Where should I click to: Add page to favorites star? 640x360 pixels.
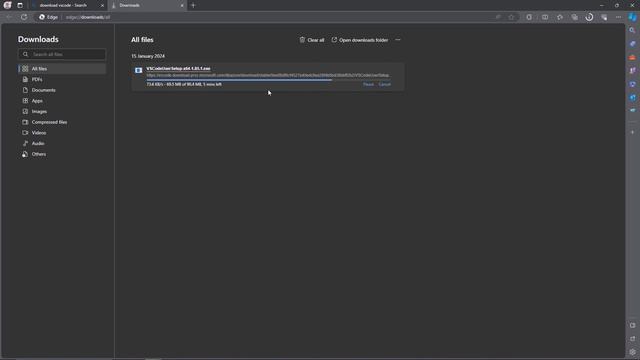[511, 17]
